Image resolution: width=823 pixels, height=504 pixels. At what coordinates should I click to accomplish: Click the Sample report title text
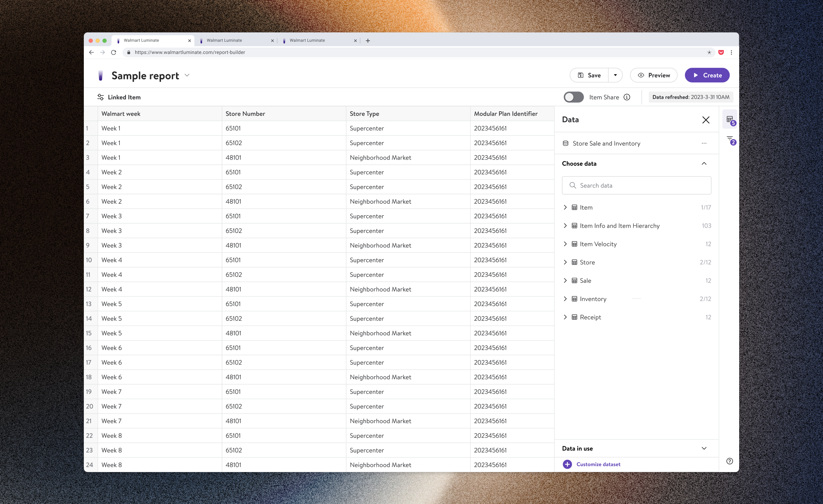pos(145,76)
